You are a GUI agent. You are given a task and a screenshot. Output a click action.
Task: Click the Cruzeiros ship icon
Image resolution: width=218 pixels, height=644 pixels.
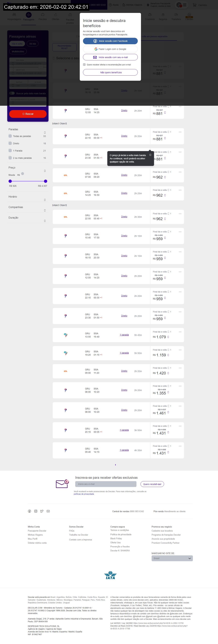pos(150,15)
